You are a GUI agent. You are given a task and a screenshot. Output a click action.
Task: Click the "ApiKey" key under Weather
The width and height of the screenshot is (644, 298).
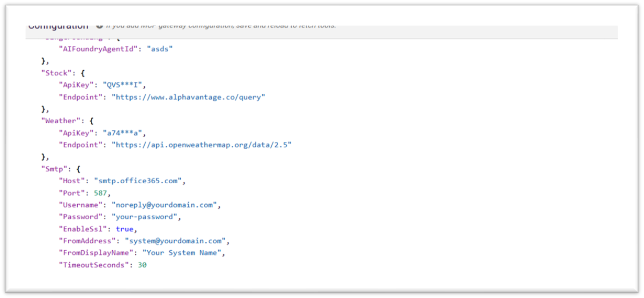(x=76, y=133)
